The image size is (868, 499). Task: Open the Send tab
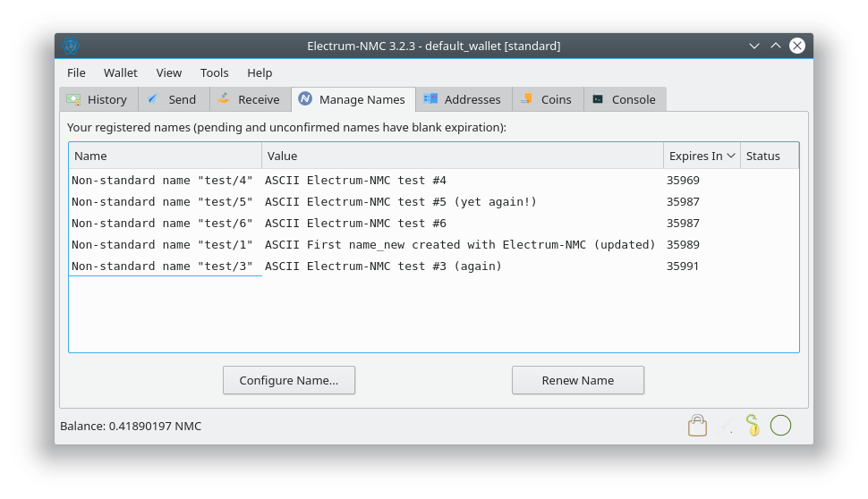coord(173,99)
